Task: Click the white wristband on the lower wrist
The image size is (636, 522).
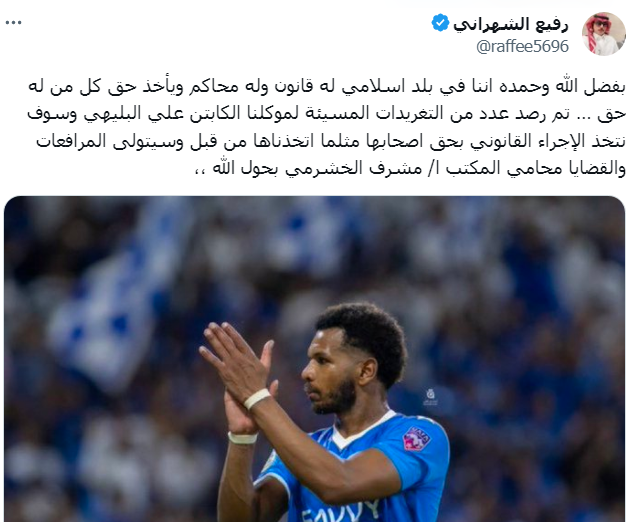Action: tap(243, 438)
